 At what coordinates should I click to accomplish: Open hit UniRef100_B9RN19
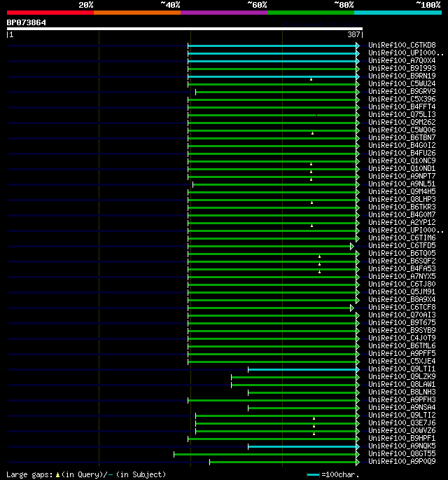402,76
